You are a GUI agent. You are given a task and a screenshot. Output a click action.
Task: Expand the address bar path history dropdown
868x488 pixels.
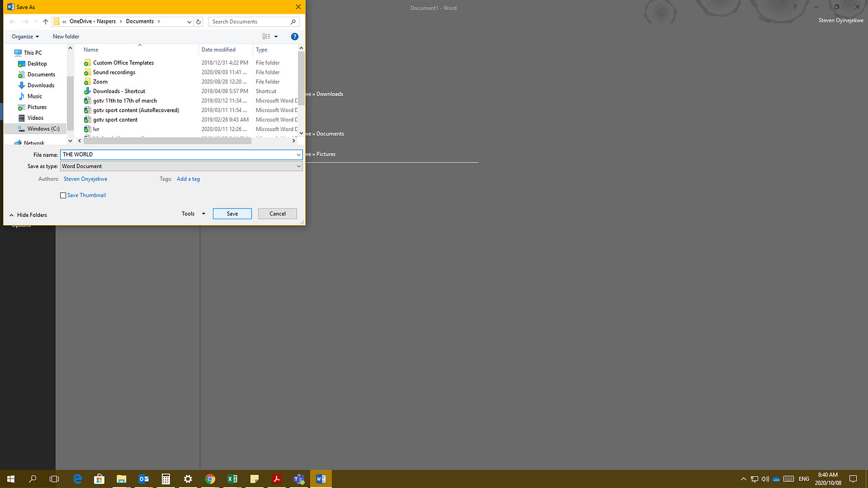[190, 21]
